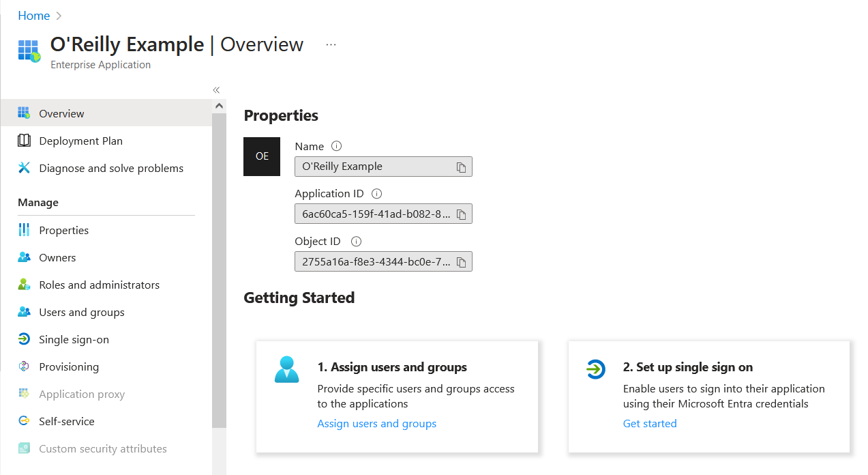Click the Provisioning icon
This screenshot has height=475, width=868.
point(24,366)
